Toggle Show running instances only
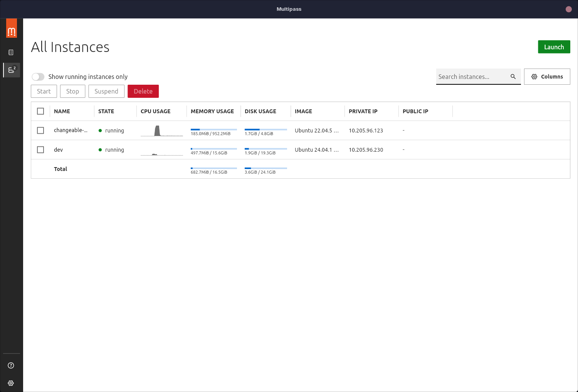Screen dimensions: 578x392 (38, 77)
